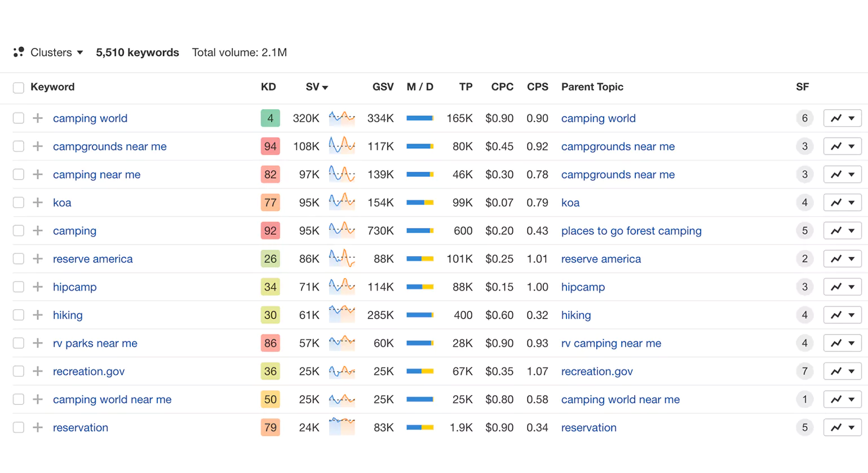
Task: Click the plus icon beside reserve america
Action: (38, 259)
